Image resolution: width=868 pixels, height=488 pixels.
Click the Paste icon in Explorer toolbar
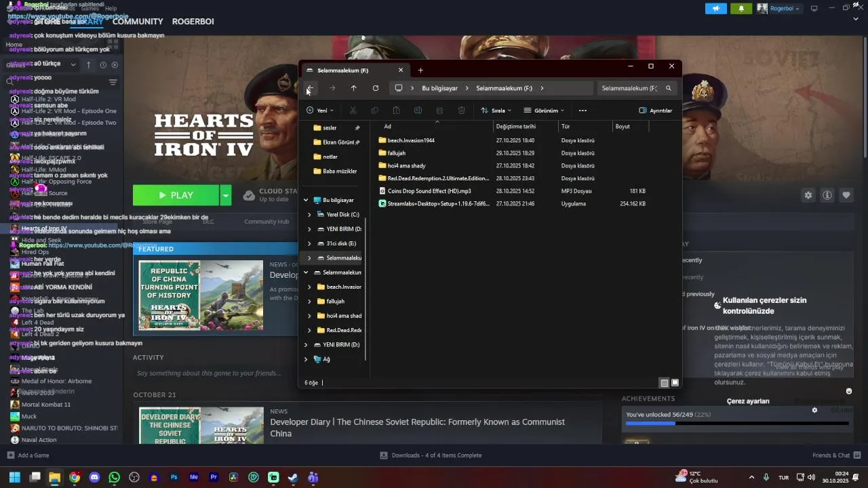pos(396,110)
